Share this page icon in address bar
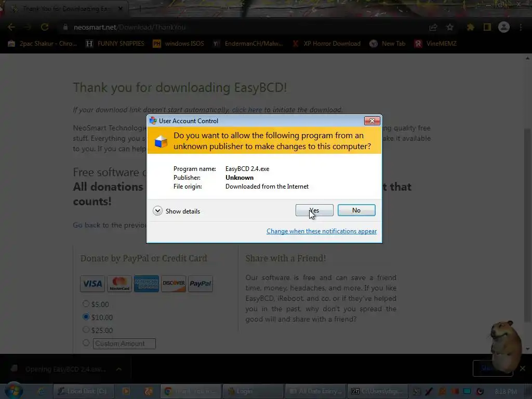Screen dimensions: 532x399 433,27
